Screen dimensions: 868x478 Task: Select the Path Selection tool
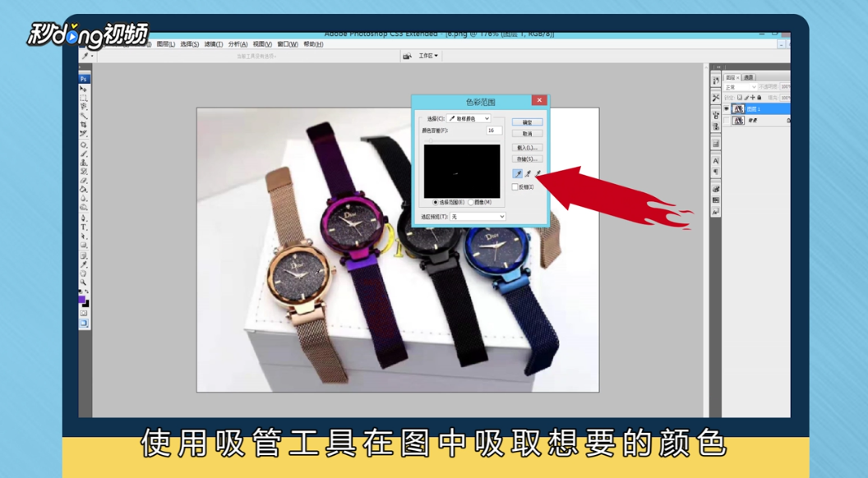[x=84, y=237]
